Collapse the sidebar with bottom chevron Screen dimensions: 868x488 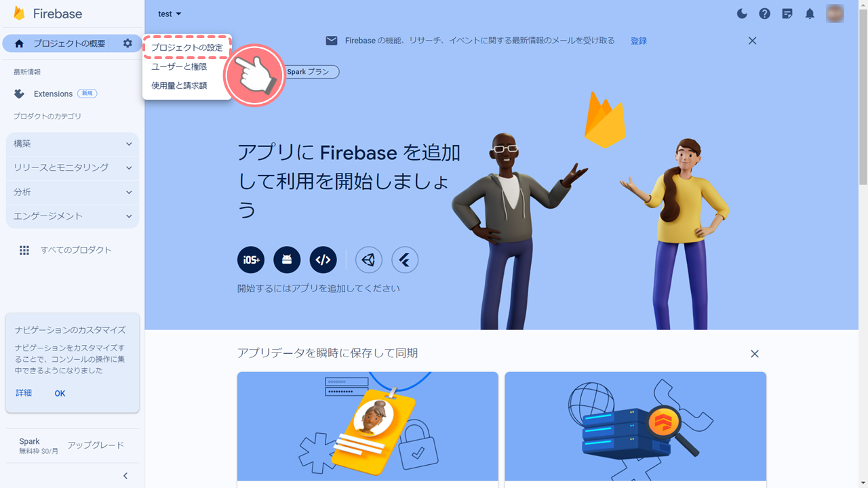pyautogui.click(x=125, y=476)
